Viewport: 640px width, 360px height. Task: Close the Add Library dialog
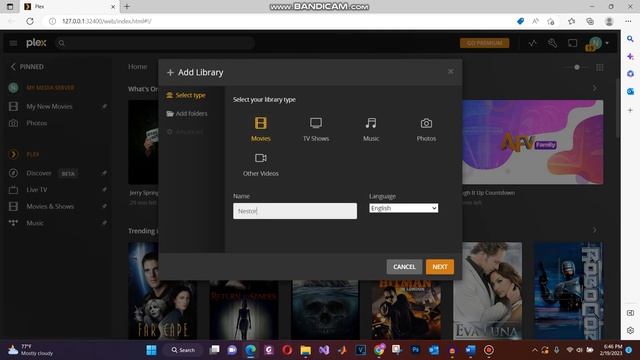[450, 71]
